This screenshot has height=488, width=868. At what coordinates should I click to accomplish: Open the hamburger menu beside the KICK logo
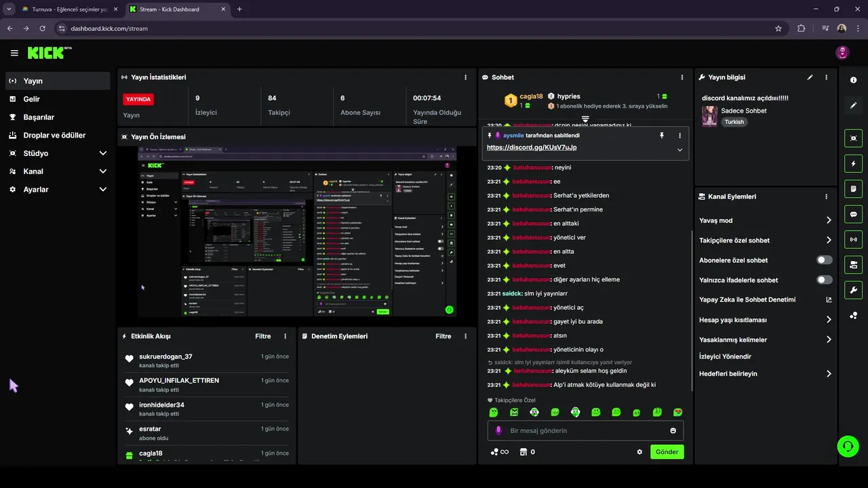[x=14, y=53]
